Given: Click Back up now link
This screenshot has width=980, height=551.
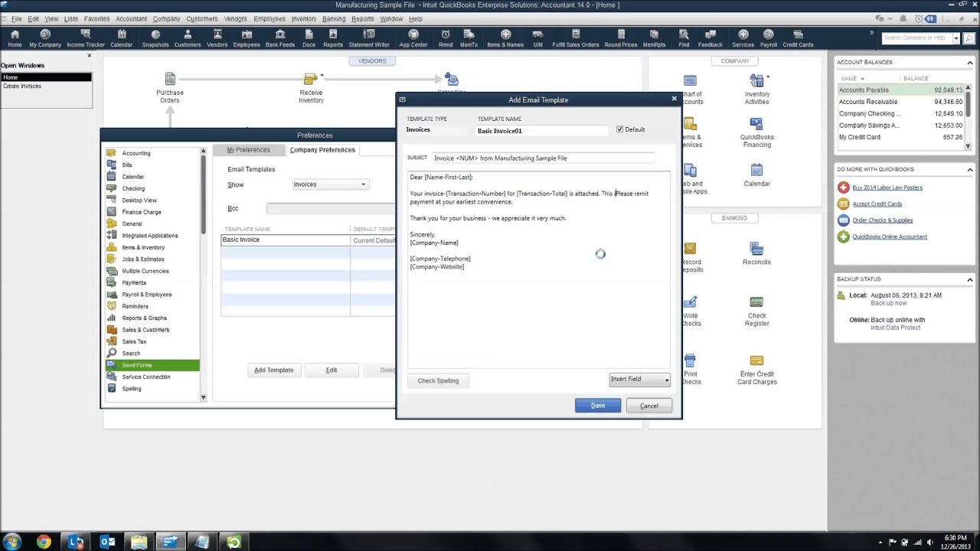Looking at the screenshot, I should pos(888,303).
